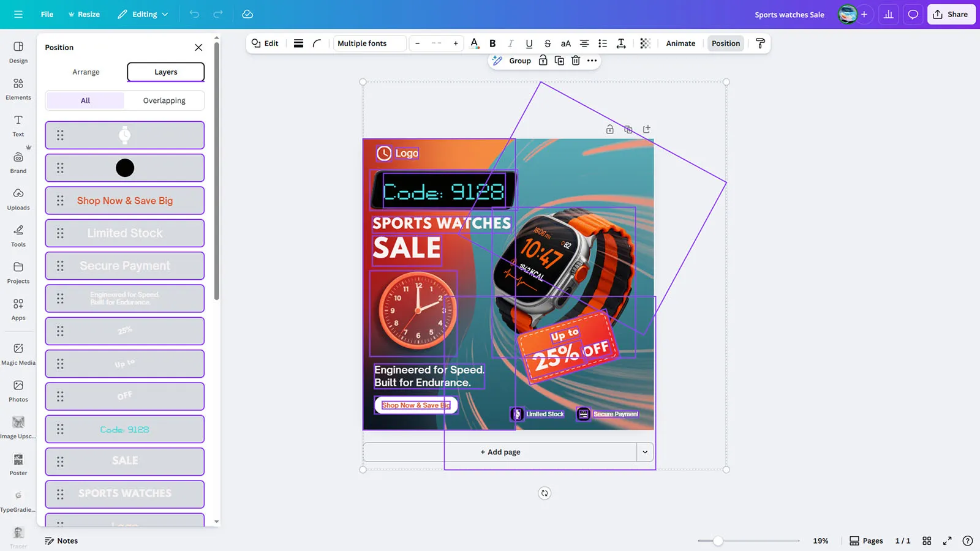Screen dimensions: 980x551
Task: Open the comments speech bubble
Action: coord(913,14)
